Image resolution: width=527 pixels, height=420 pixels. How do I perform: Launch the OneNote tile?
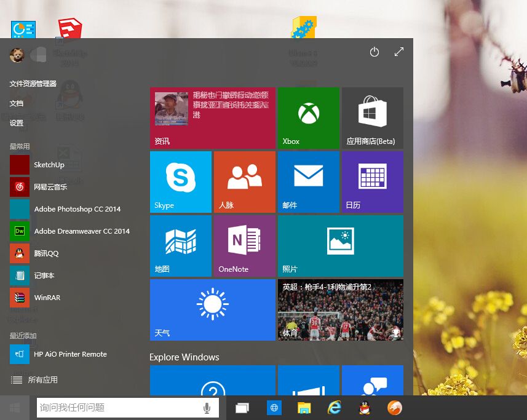coord(244,246)
